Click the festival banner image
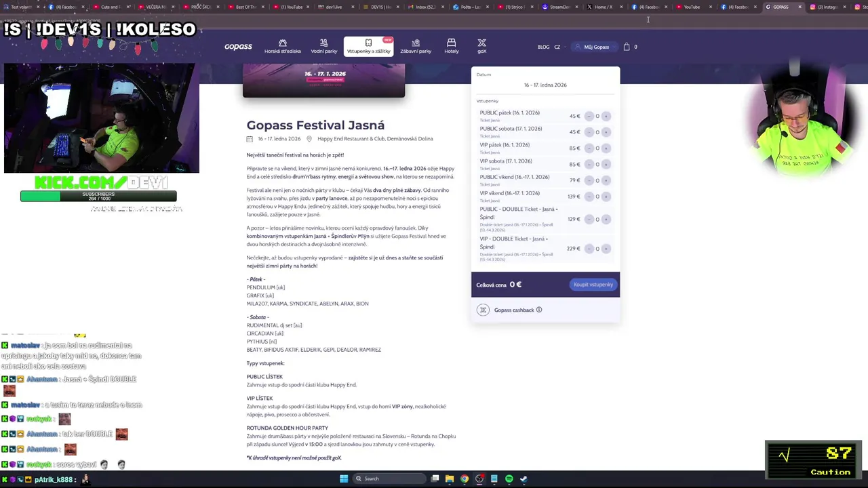The width and height of the screenshot is (868, 488). (323, 80)
